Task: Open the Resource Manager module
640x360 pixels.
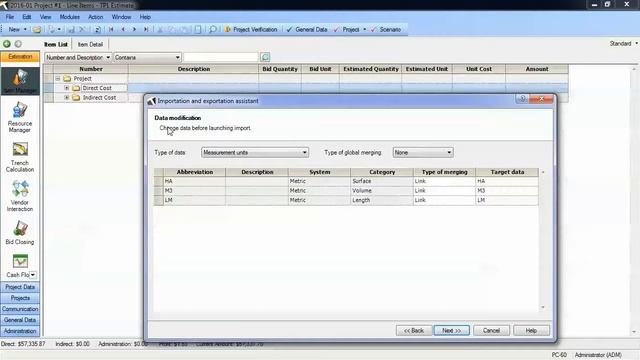Action: click(20, 118)
